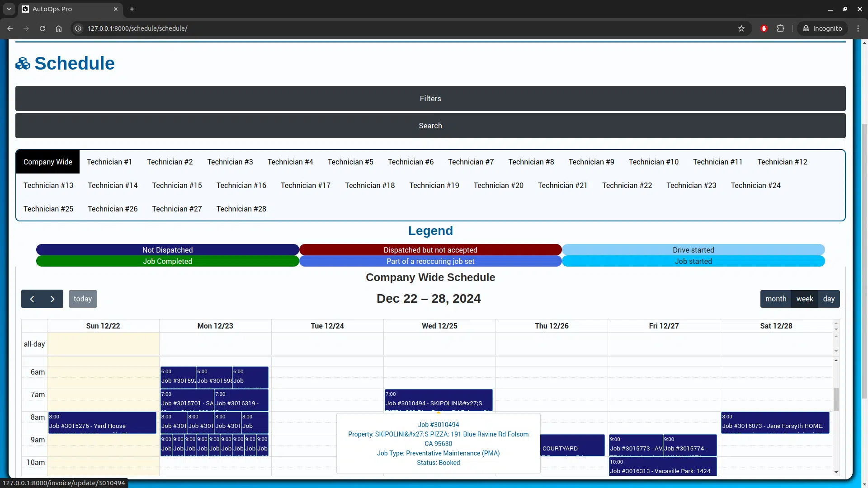This screenshot has height=488, width=868.
Task: Open the tab search dropdown arrow
Action: click(9, 9)
